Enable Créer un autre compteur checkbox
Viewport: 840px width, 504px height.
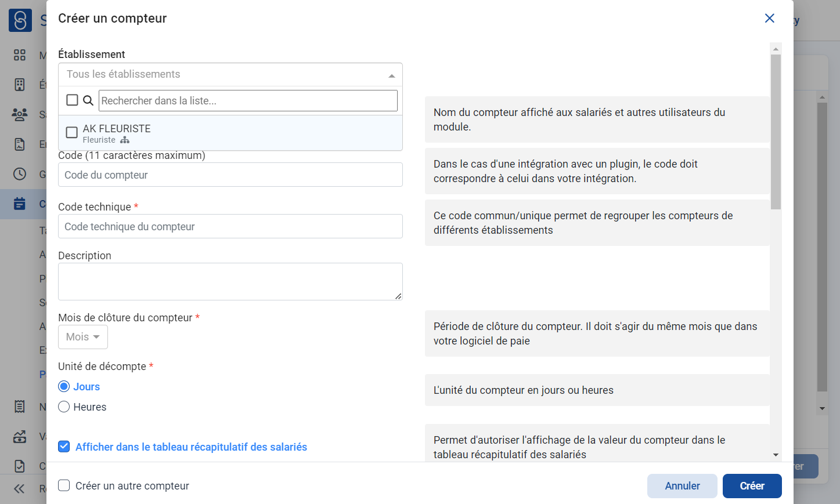(x=64, y=485)
